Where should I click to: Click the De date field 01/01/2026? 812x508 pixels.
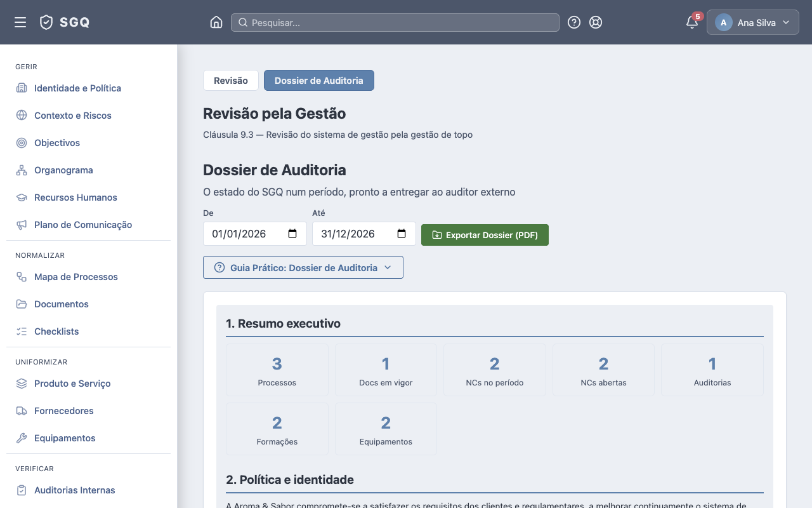[x=255, y=234]
